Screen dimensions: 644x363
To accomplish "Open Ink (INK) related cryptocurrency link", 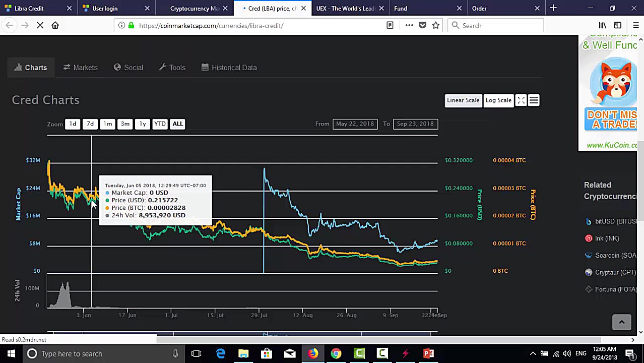I will click(602, 238).
